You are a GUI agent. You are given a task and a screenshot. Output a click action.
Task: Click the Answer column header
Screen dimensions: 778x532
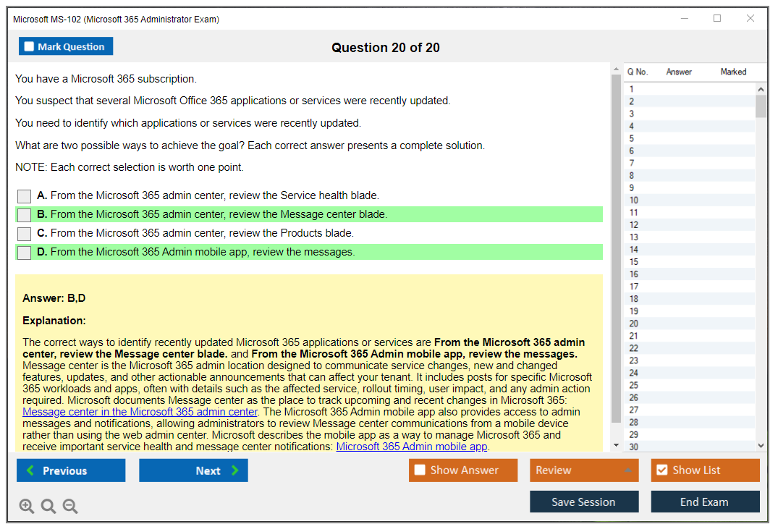click(679, 72)
